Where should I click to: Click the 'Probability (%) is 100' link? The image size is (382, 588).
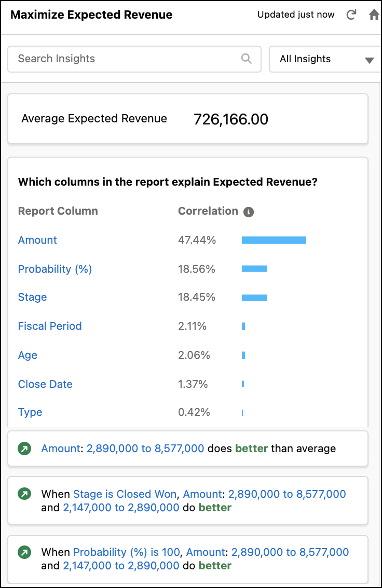point(127,552)
